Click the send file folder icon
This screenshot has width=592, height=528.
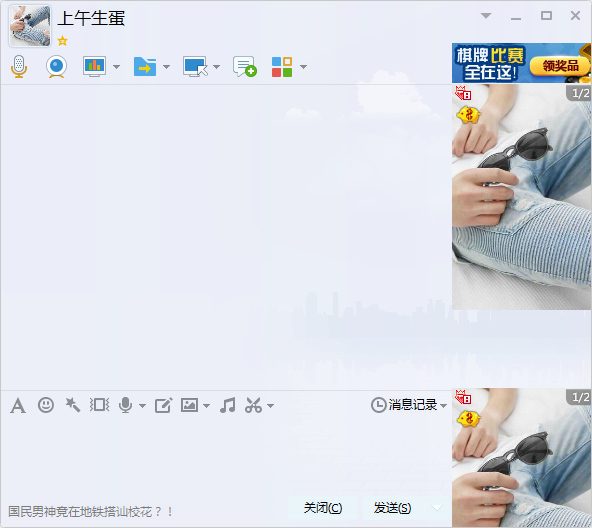coord(145,67)
